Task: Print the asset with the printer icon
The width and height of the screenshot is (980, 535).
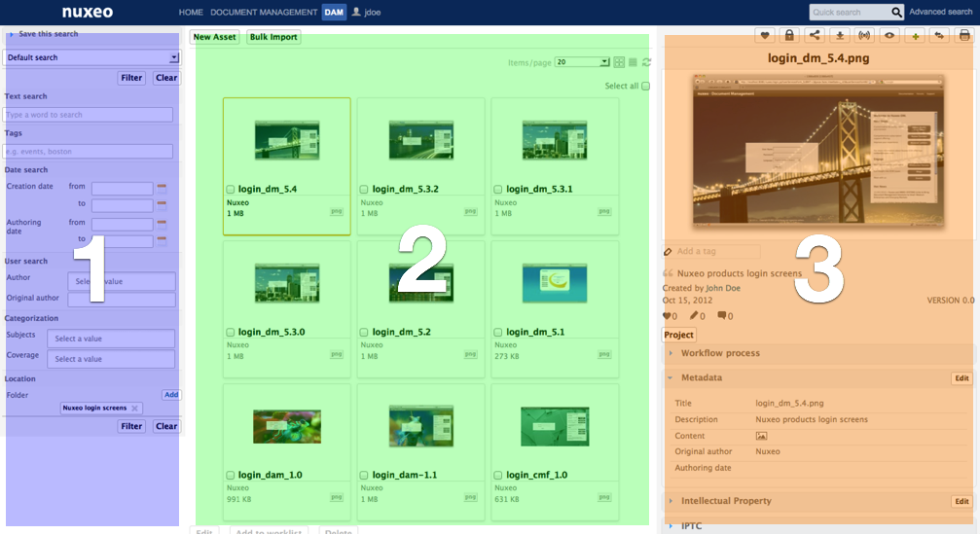Action: point(964,36)
